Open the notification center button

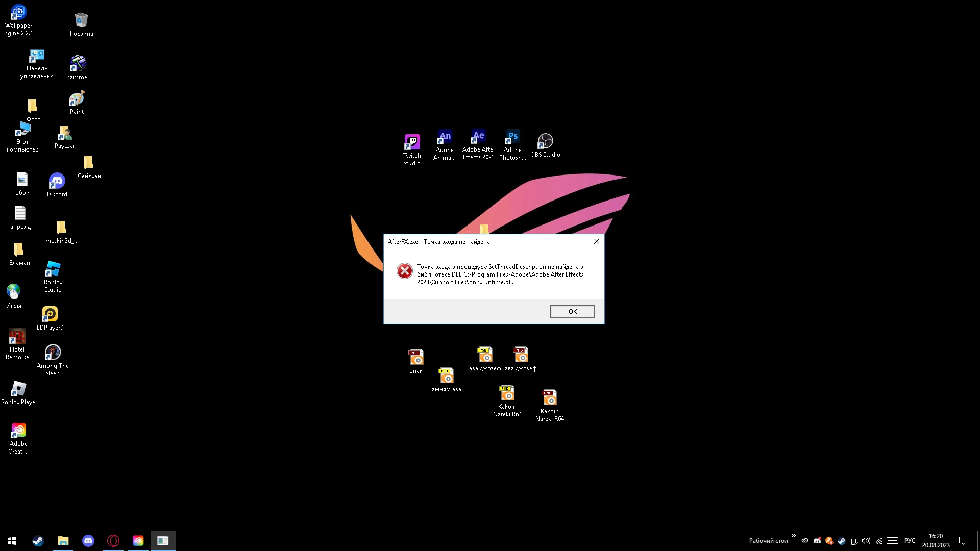(x=963, y=541)
